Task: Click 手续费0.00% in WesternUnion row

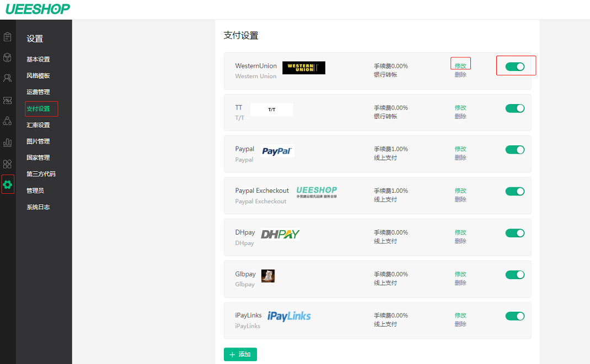Action: click(x=390, y=66)
